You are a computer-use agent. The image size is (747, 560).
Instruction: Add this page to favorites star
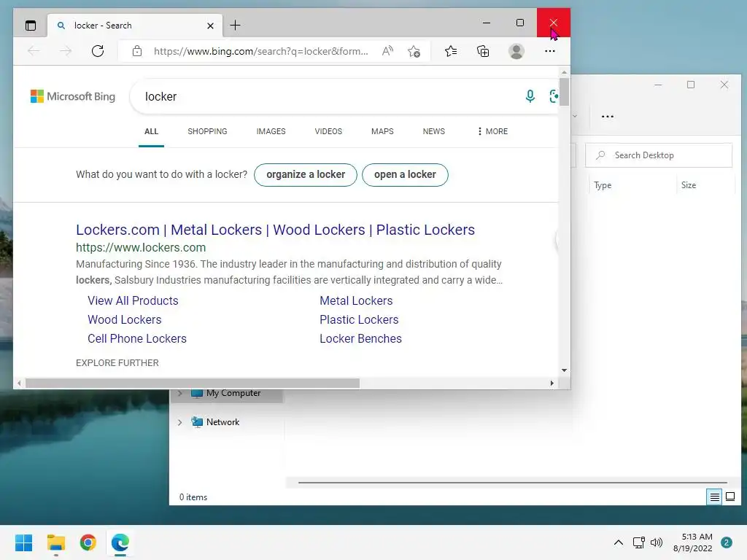pyautogui.click(x=414, y=51)
